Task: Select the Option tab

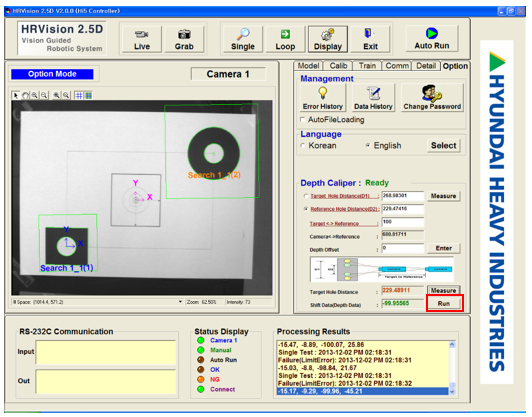Action: pyautogui.click(x=455, y=66)
